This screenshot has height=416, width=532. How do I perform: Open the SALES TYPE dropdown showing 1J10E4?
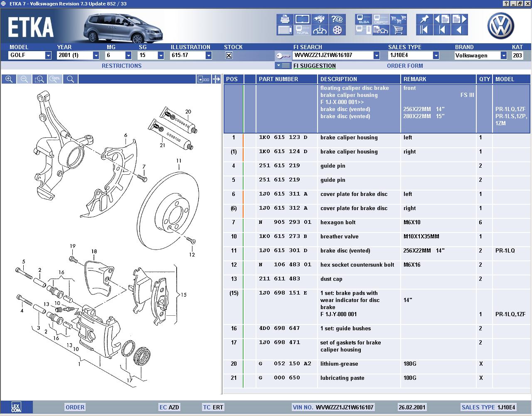[x=436, y=55]
